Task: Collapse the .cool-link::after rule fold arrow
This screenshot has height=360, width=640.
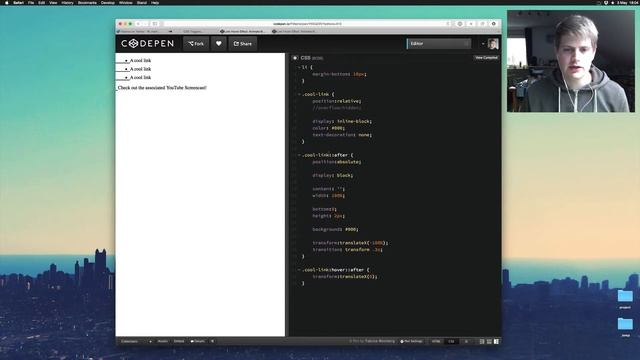Action: tap(299, 155)
